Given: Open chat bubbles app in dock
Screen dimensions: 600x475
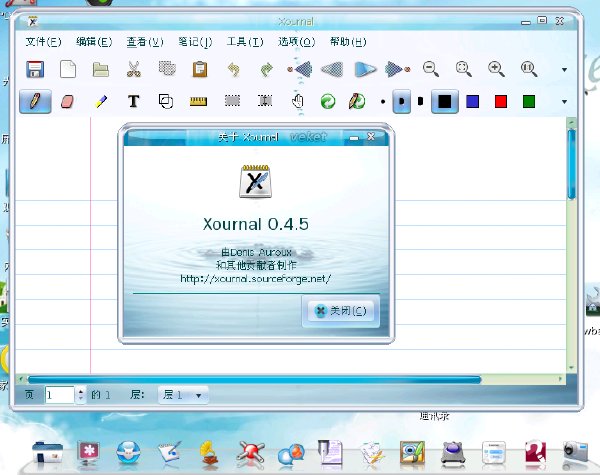Looking at the screenshot, I should tap(292, 454).
